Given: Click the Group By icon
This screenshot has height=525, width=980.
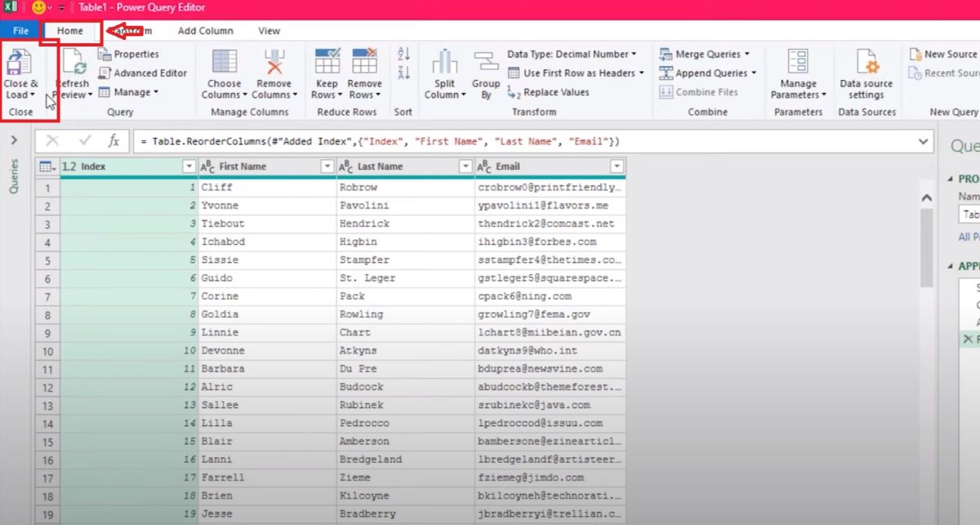Looking at the screenshot, I should (486, 63).
